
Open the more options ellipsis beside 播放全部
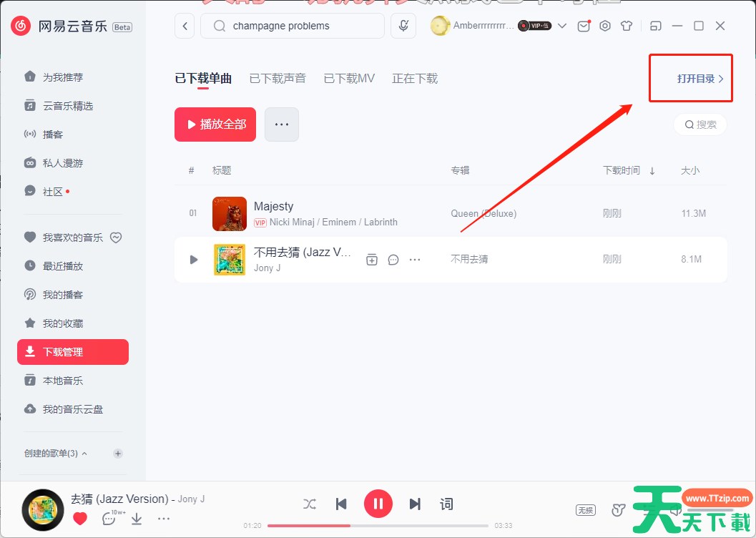tap(282, 124)
